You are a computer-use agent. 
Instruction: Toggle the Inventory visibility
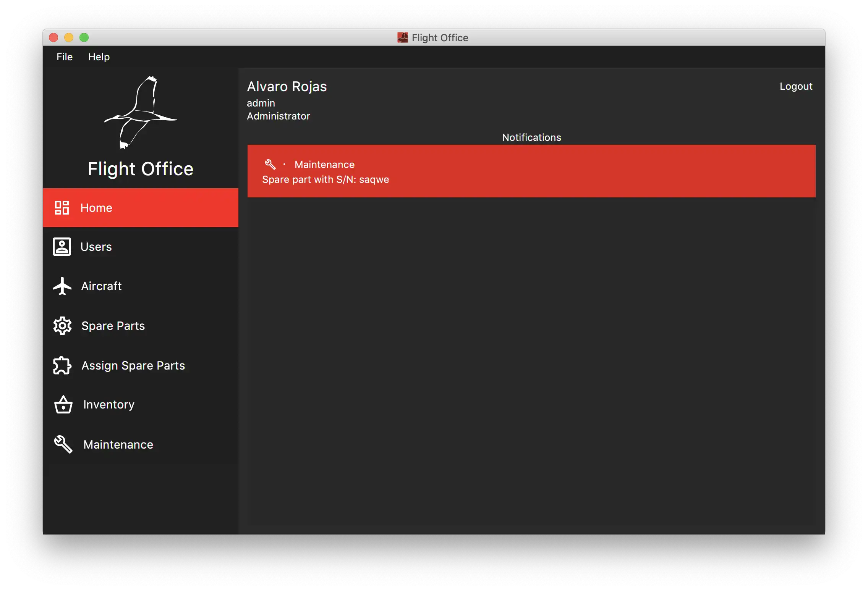107,405
